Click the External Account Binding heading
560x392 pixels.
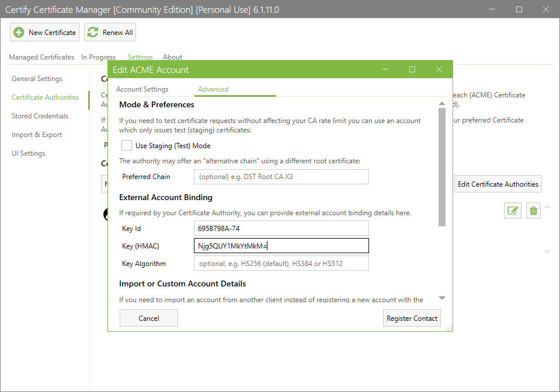point(166,197)
